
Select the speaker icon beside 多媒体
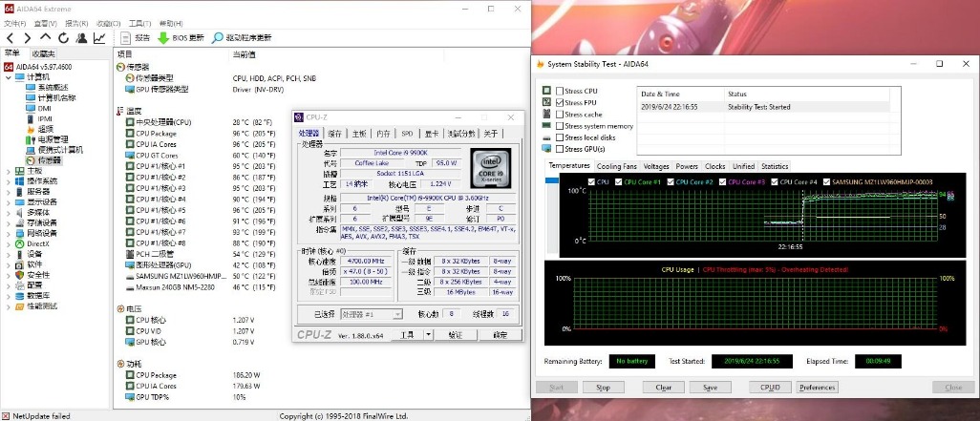(x=20, y=212)
